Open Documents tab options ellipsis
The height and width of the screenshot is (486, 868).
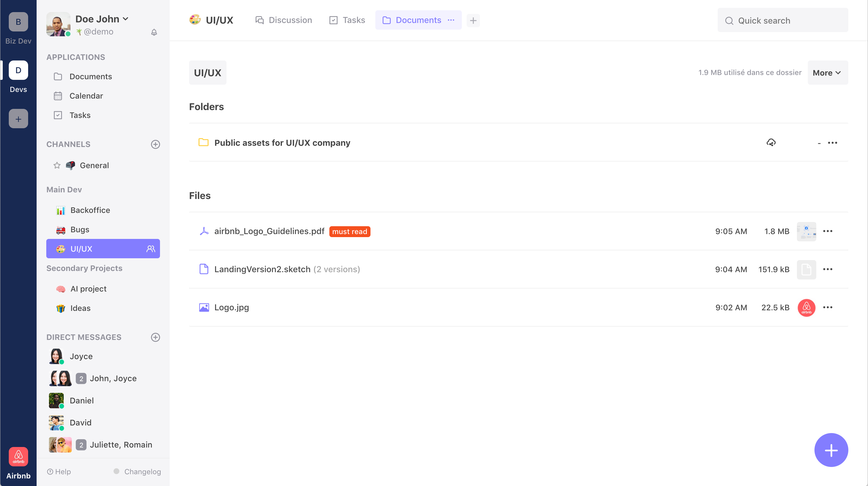(x=451, y=20)
